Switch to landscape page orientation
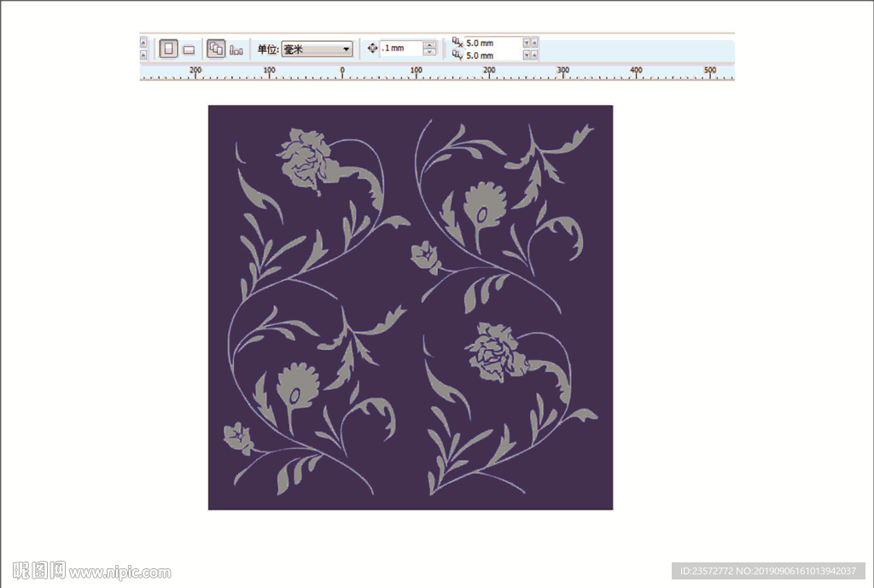This screenshot has height=588, width=874. coord(189,49)
